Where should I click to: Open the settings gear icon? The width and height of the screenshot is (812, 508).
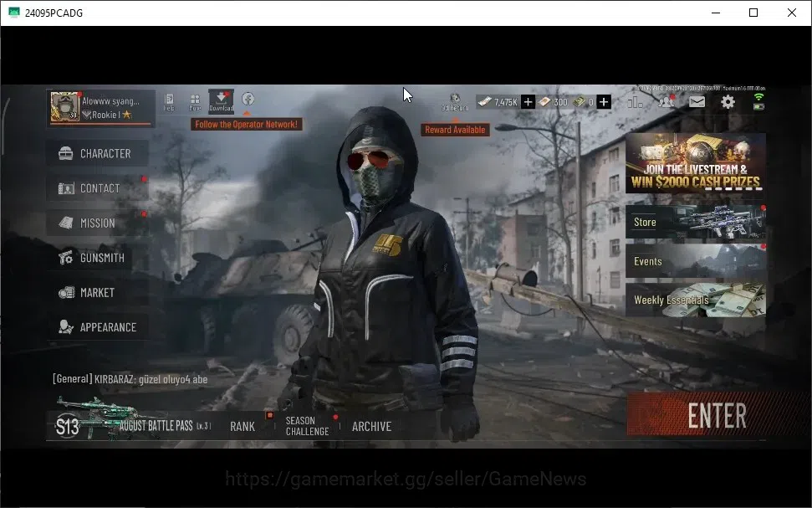[x=728, y=101]
